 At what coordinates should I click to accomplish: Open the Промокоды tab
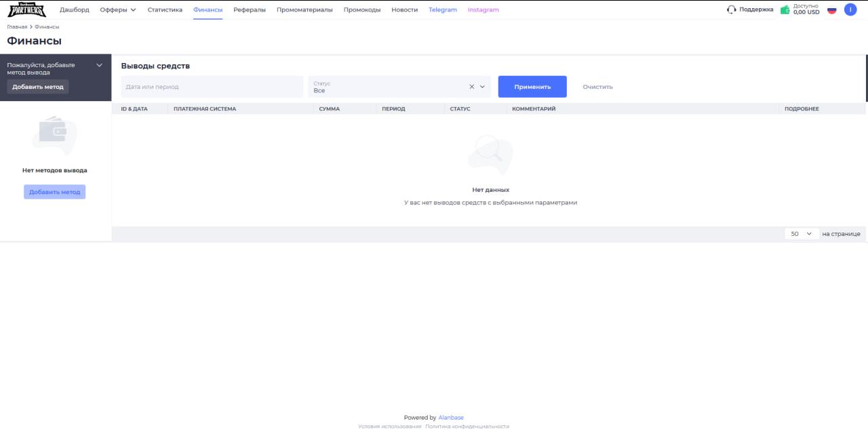(x=362, y=9)
